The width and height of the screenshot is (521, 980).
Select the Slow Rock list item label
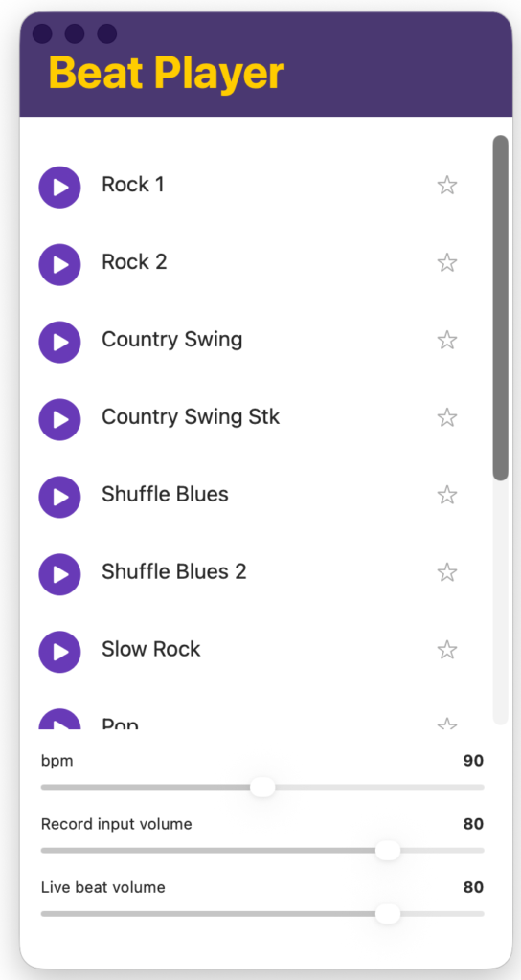pyautogui.click(x=151, y=649)
